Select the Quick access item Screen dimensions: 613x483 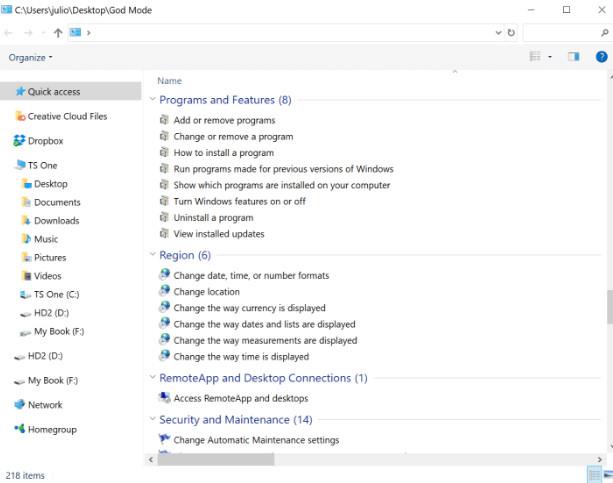(53, 91)
